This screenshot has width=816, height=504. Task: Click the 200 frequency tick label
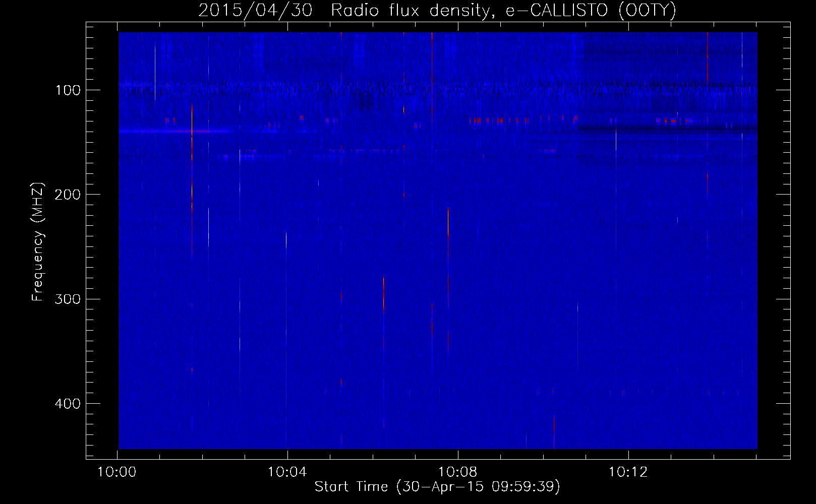click(68, 195)
